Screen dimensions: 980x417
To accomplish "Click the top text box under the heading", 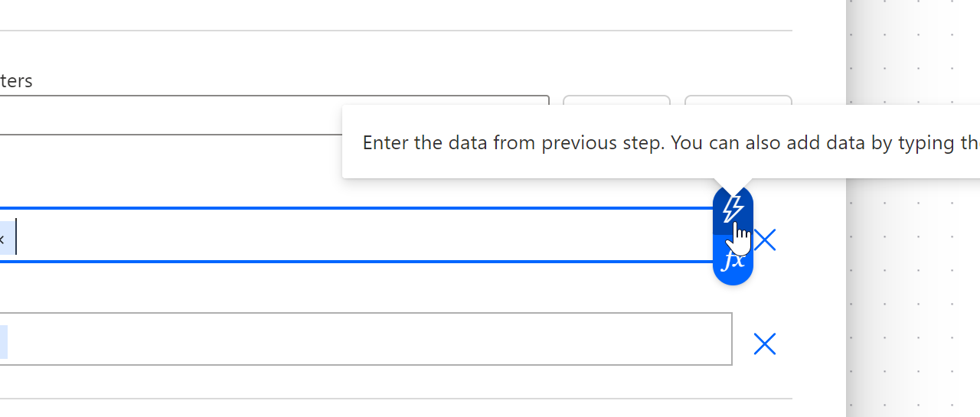I will [x=268, y=115].
